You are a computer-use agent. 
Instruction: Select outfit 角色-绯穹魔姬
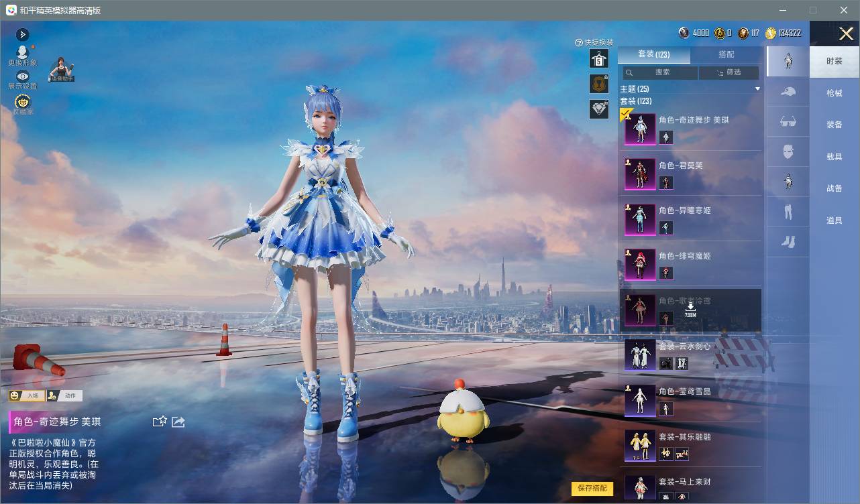[690, 264]
